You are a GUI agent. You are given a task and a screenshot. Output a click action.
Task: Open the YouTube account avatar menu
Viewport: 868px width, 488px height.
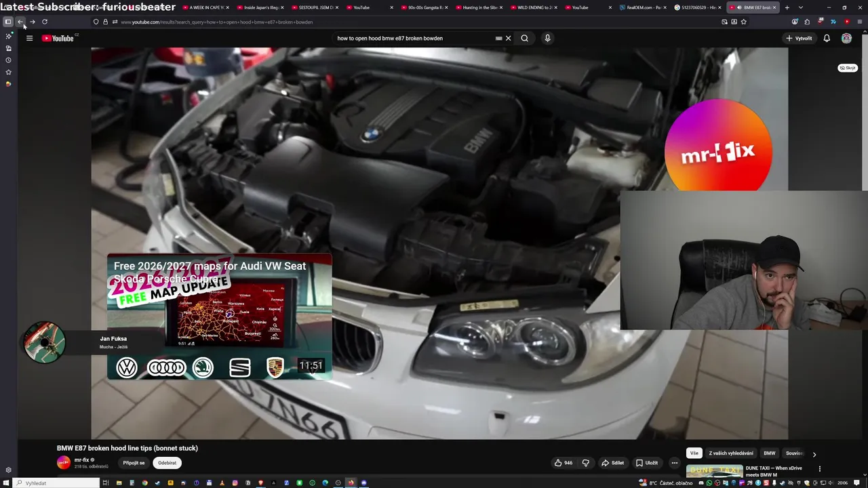[x=846, y=38]
